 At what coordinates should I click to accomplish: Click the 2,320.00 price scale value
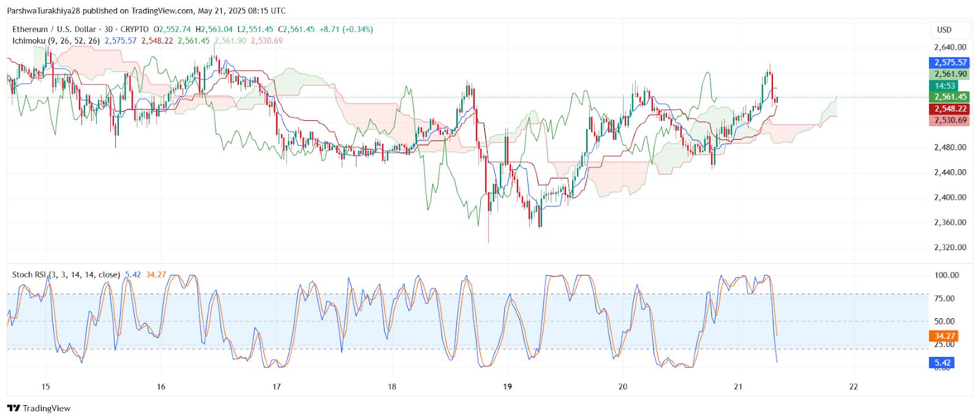[x=950, y=248]
